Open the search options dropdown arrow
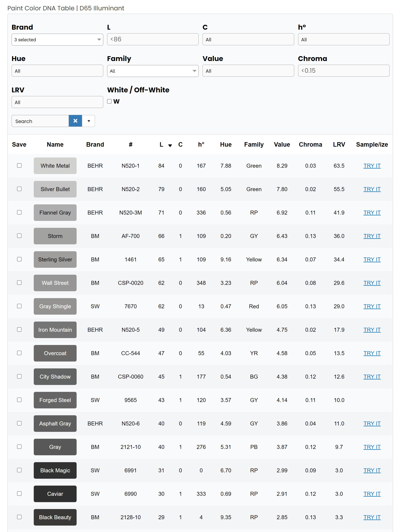Viewport: 400px width, 532px height. point(89,121)
